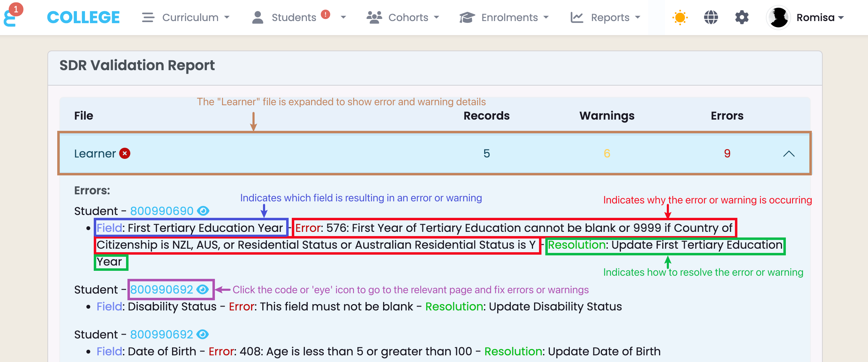This screenshot has width=868, height=362.
Task: Click the Learner errors count 9
Action: click(x=727, y=153)
